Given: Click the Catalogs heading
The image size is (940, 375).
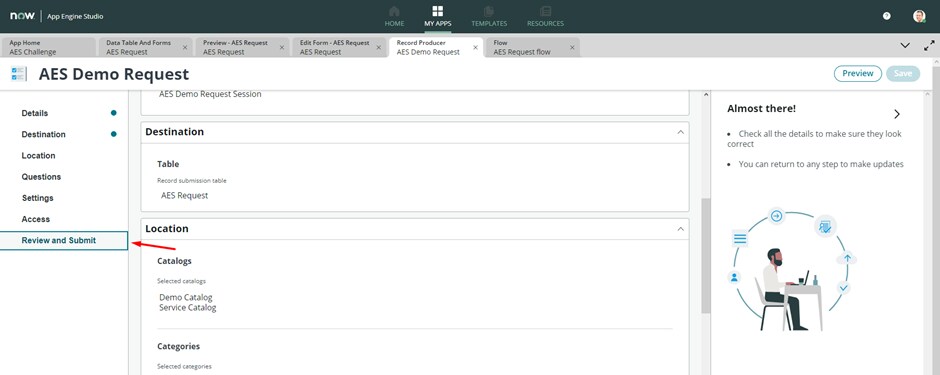Looking at the screenshot, I should pos(174,261).
